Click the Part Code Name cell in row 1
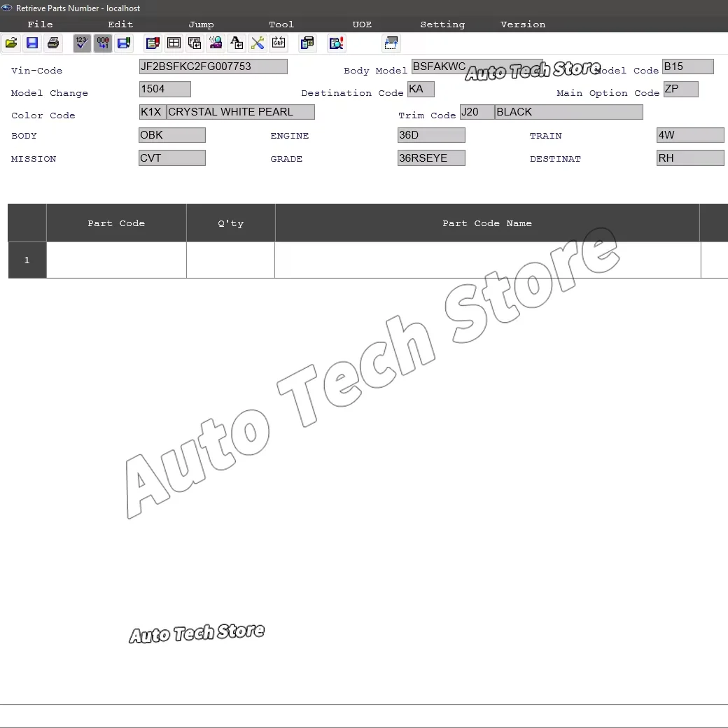Screen dimensions: 728x728 coord(487,260)
